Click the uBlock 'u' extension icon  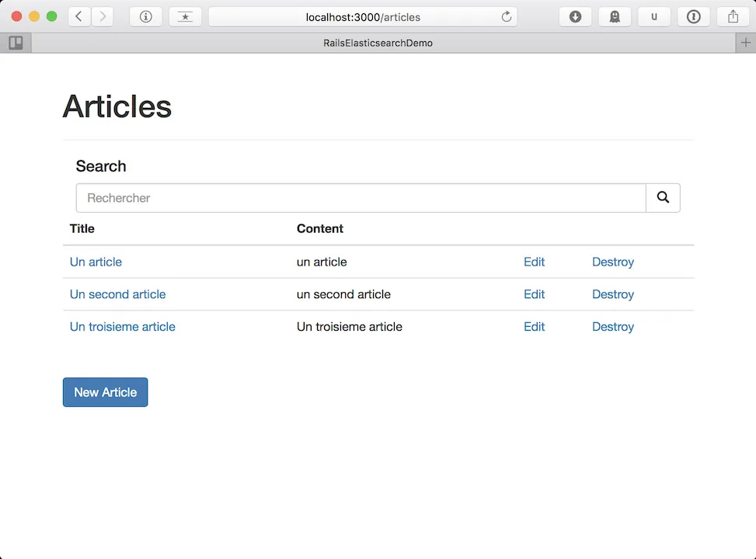click(x=654, y=17)
